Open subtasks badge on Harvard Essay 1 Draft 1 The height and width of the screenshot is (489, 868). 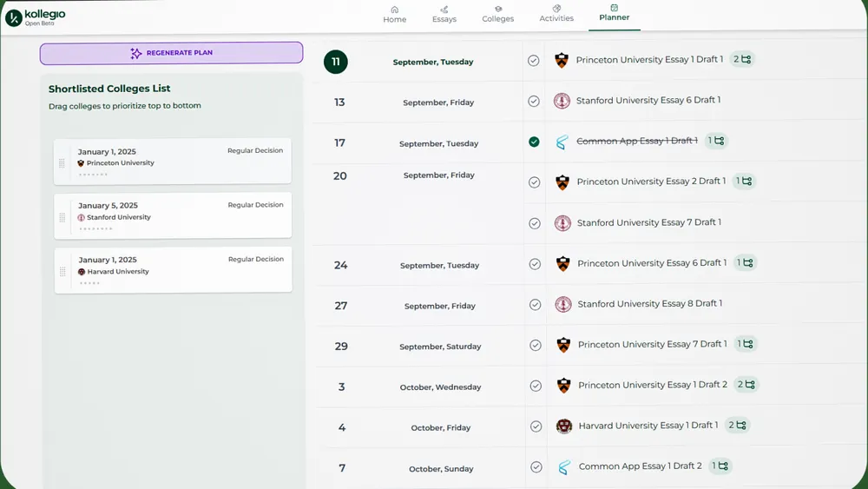[x=737, y=426]
